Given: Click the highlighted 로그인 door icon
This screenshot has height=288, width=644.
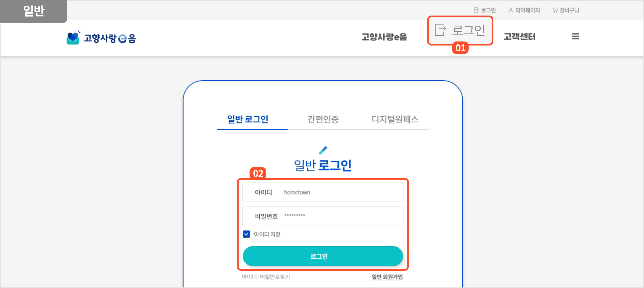Looking at the screenshot, I should pos(440,30).
